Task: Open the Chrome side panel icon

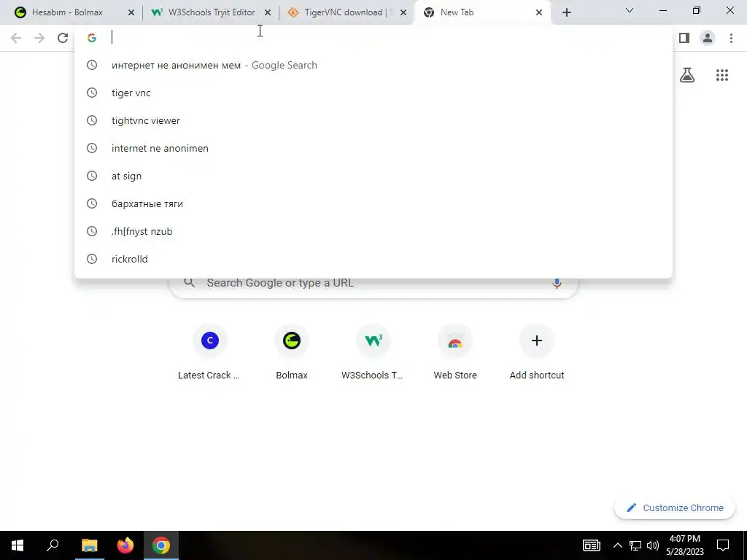Action: tap(684, 38)
